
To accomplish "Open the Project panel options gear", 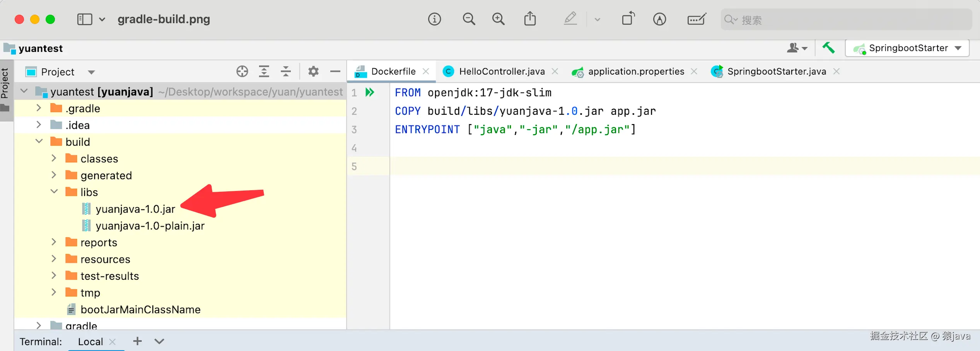I will 313,71.
